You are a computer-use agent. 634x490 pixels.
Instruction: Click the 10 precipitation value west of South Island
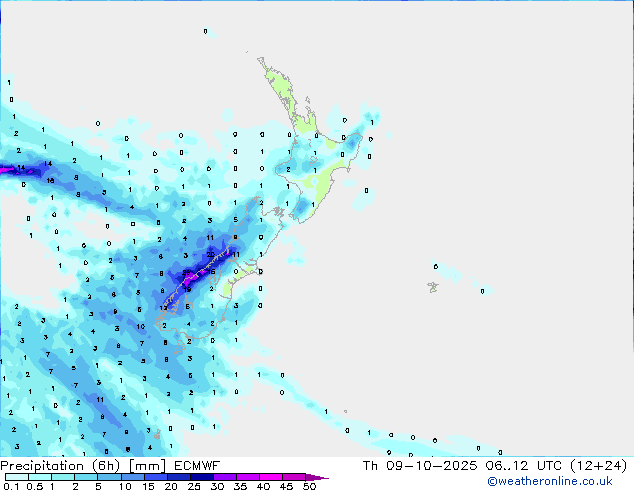[140, 326]
